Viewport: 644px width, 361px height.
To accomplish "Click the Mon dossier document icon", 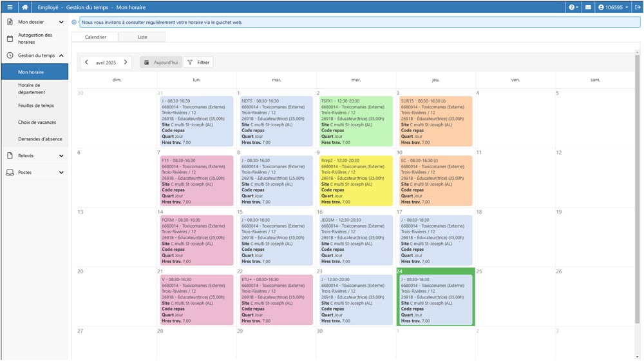I will point(10,22).
